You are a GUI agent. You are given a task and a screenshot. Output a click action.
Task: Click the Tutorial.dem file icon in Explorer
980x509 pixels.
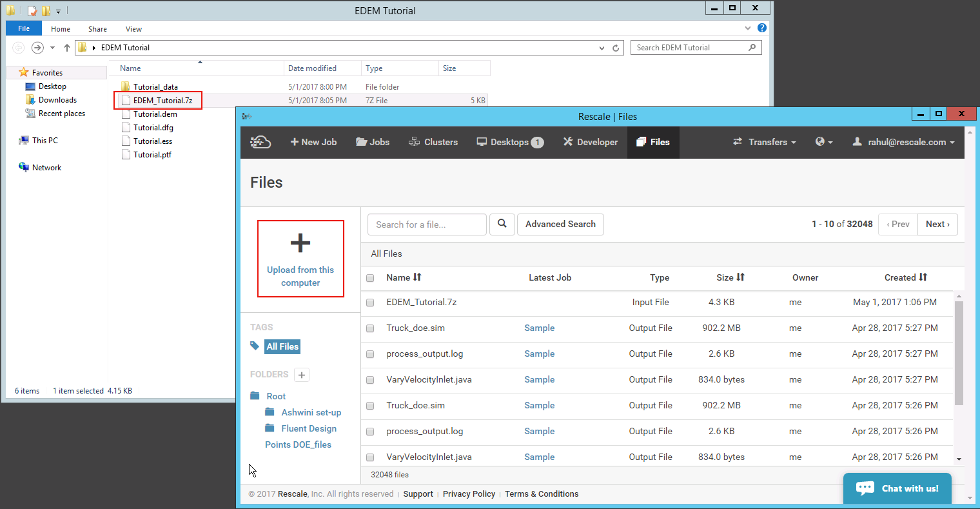point(126,114)
